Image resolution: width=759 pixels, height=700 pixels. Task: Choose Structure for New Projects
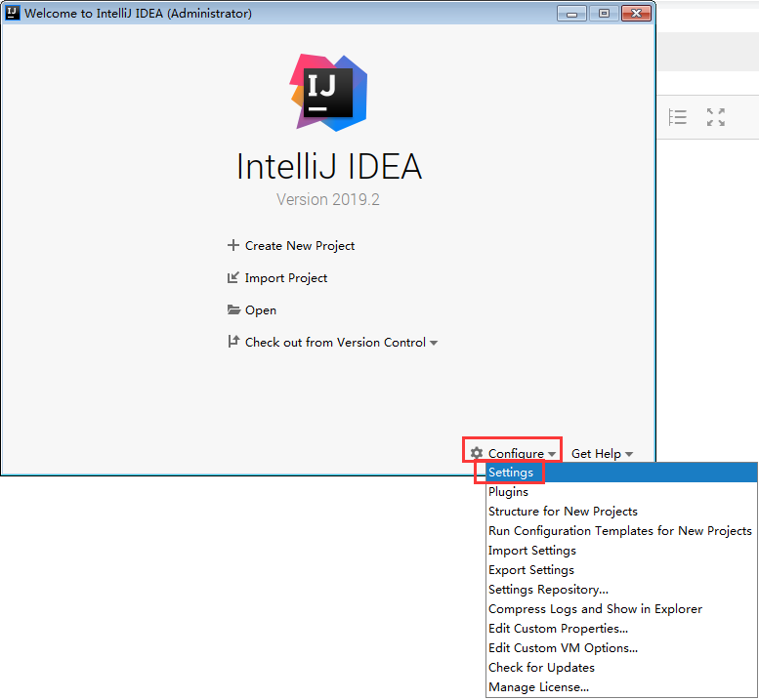coord(621,512)
